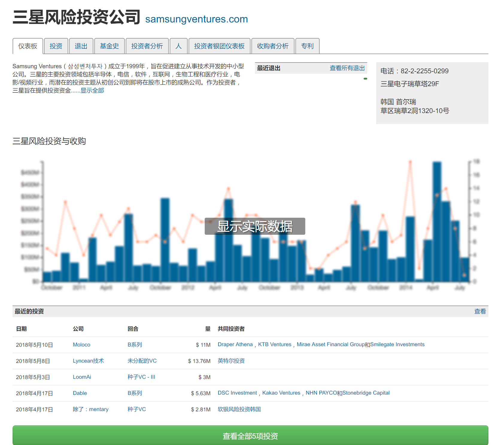Click 种子VC round for 除了：mentary
The height and width of the screenshot is (445, 504).
point(137,409)
